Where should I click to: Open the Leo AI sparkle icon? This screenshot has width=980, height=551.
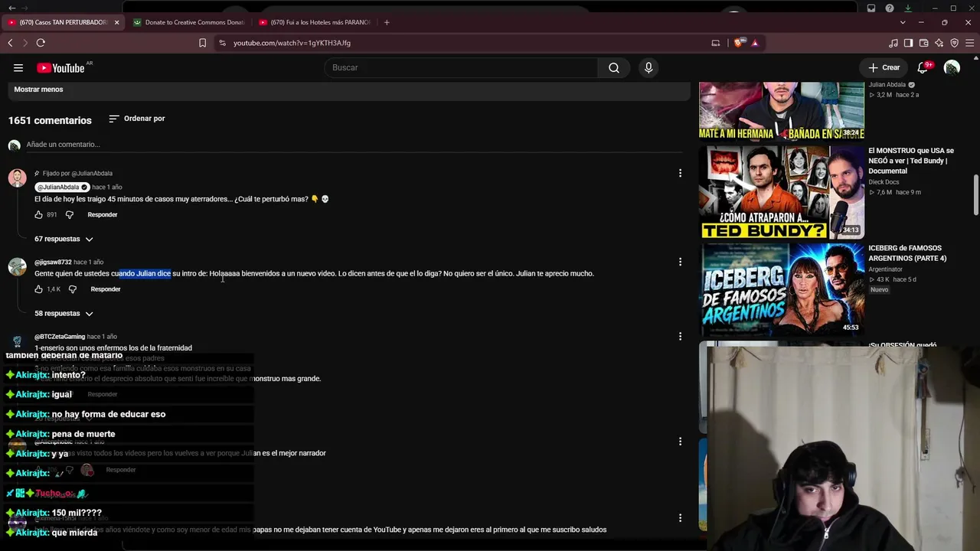click(939, 43)
